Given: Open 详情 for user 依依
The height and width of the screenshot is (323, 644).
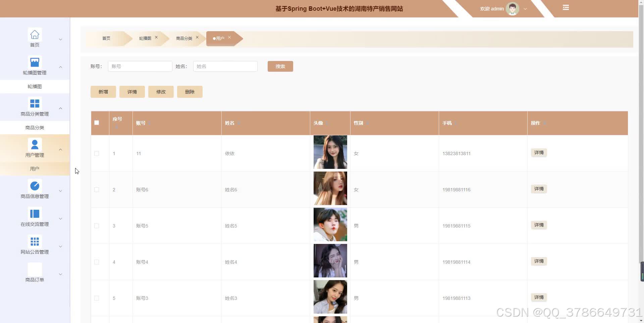Looking at the screenshot, I should [539, 153].
